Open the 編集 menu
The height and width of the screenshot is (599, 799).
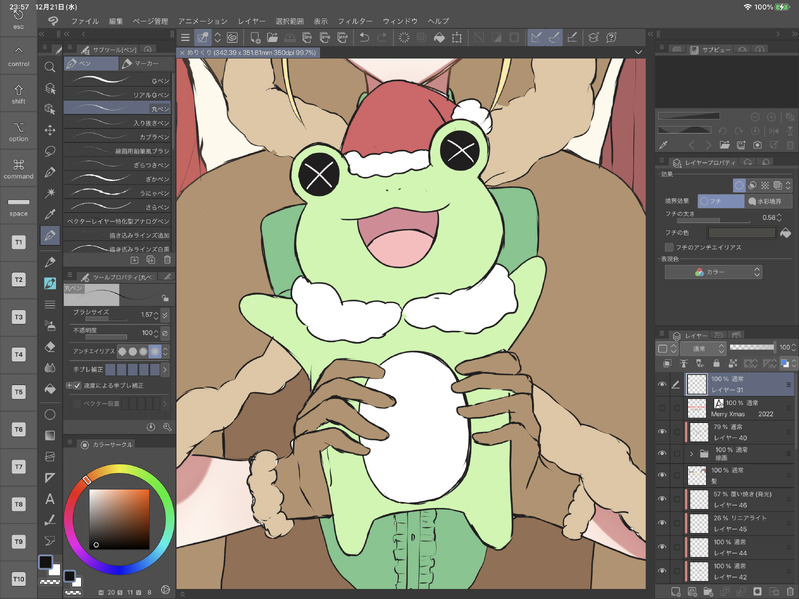116,21
